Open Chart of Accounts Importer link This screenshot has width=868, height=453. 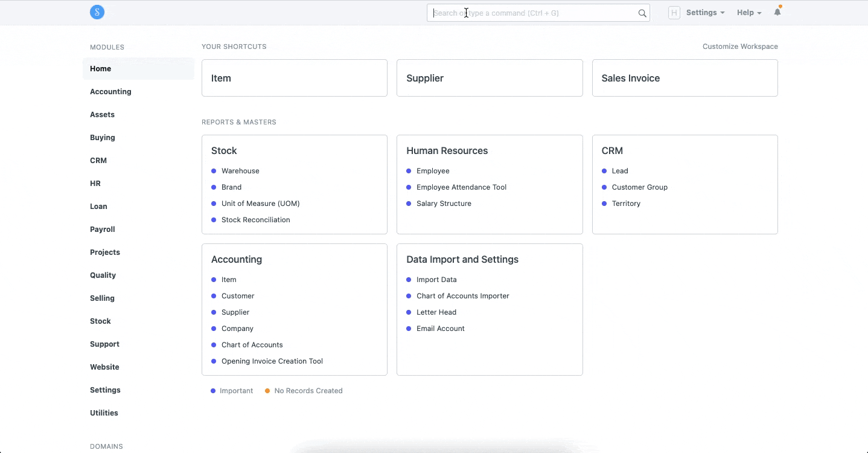click(462, 296)
